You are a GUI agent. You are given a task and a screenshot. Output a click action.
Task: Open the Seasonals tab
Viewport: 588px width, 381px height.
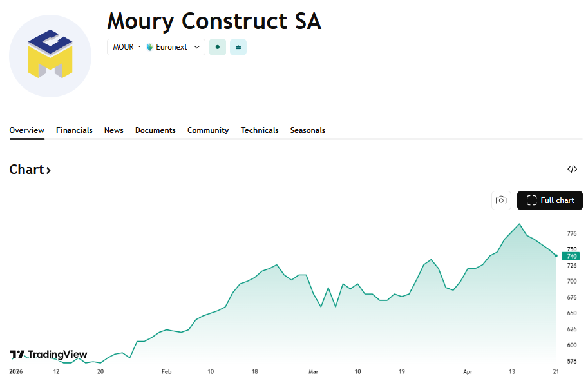tap(308, 130)
